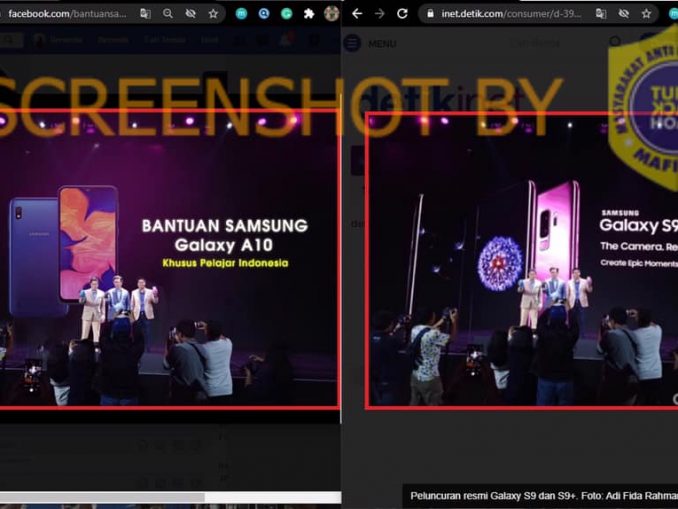The height and width of the screenshot is (509, 678).
Task: Open the translate icon in the detik browser
Action: tap(601, 14)
